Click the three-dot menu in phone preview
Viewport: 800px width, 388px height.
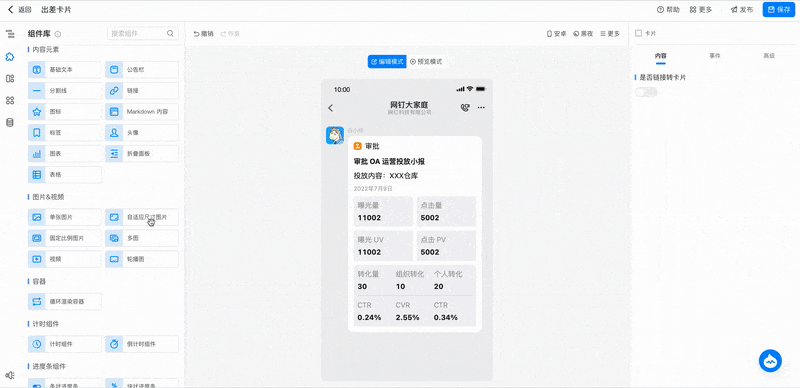tap(481, 108)
